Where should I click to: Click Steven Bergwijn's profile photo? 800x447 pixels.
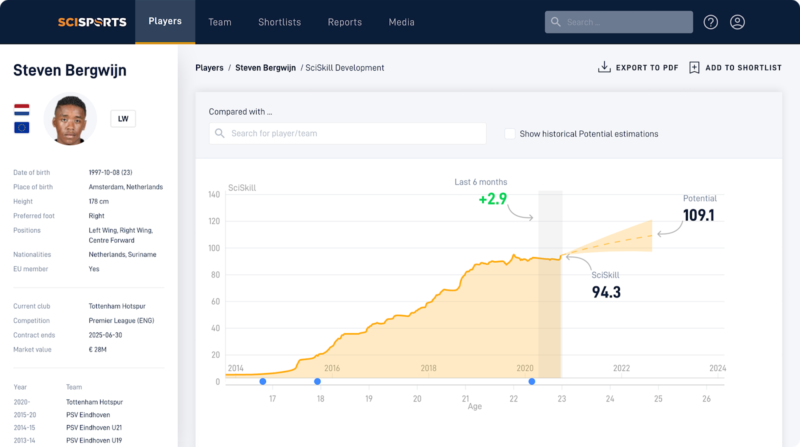[x=70, y=119]
